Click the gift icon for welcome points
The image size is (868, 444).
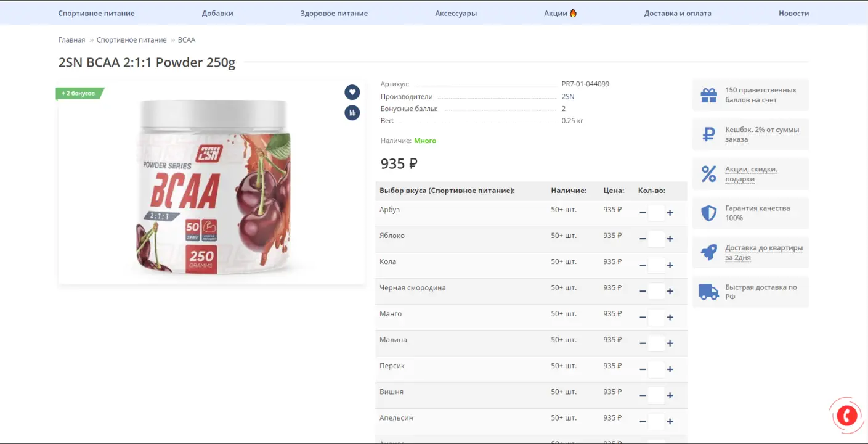708,96
